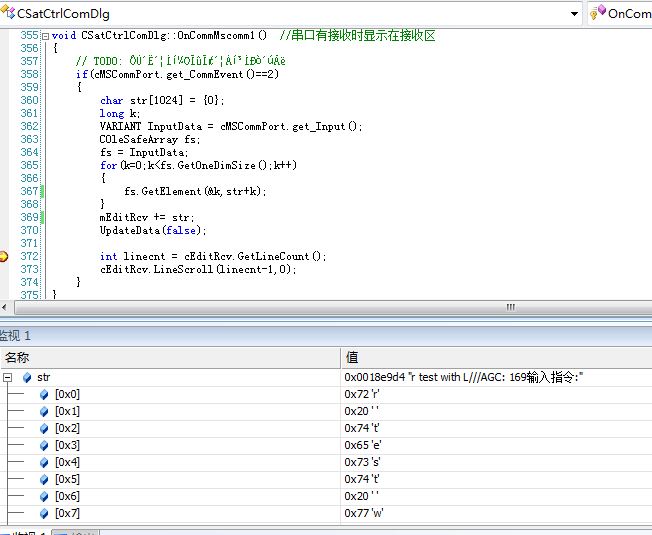Image resolution: width=652 pixels, height=535 pixels.
Task: Click the [0x4] element icon
Action: (44, 463)
